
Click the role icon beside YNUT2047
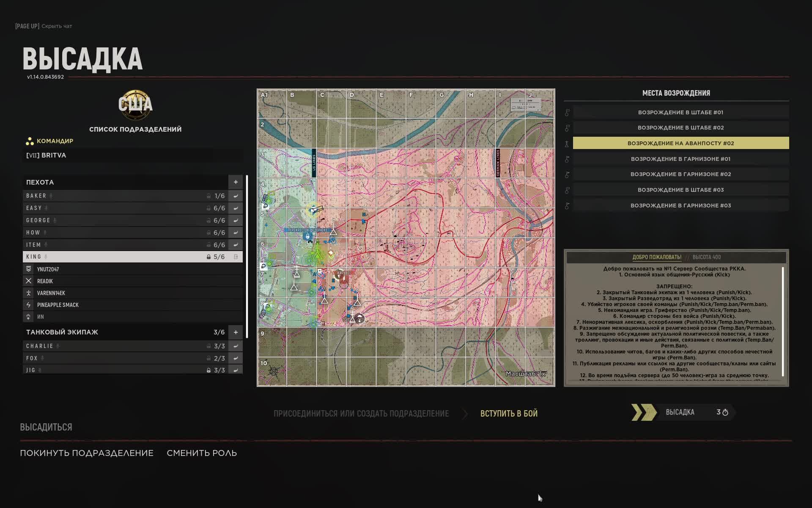(x=29, y=269)
